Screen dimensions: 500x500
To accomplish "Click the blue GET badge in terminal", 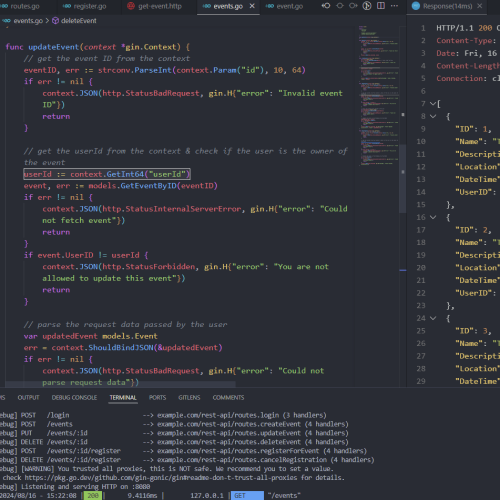I will pyautogui.click(x=247, y=496).
